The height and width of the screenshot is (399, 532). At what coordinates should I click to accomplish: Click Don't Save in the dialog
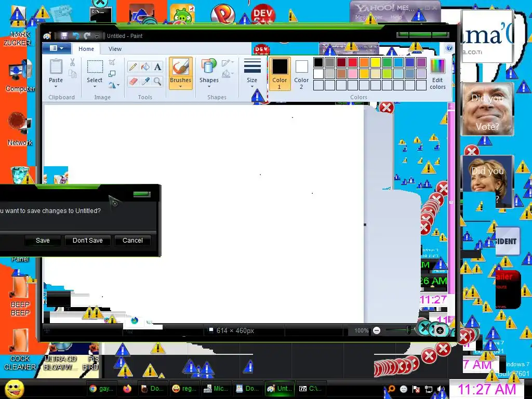87,240
